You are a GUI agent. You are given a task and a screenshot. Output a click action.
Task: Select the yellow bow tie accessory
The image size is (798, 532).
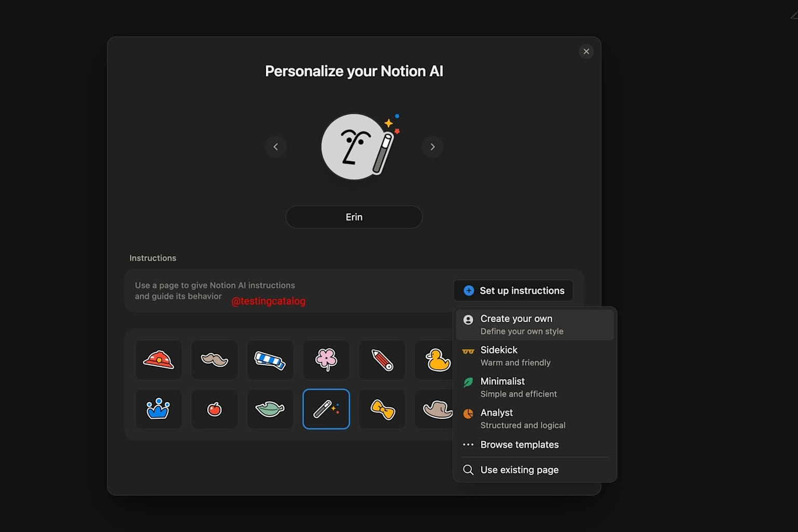[x=382, y=409]
